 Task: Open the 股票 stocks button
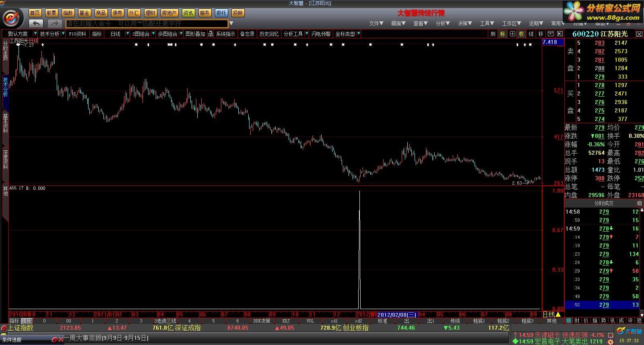click(x=52, y=13)
